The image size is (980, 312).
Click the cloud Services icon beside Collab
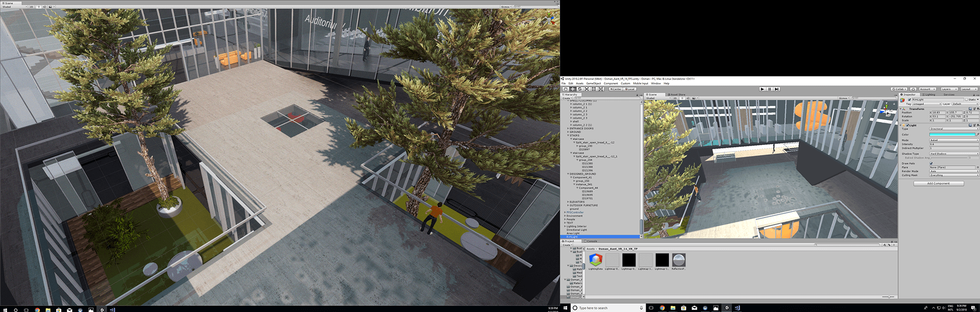913,89
